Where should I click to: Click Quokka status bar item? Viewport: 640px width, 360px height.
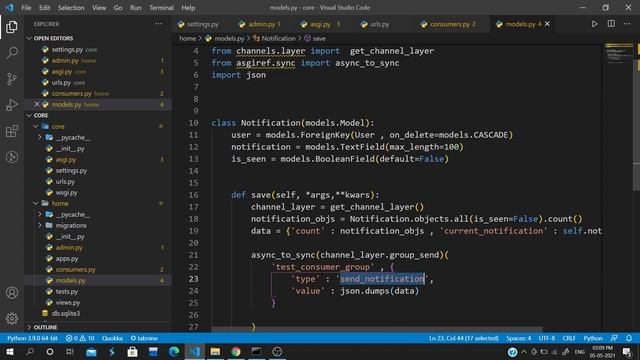coord(112,338)
